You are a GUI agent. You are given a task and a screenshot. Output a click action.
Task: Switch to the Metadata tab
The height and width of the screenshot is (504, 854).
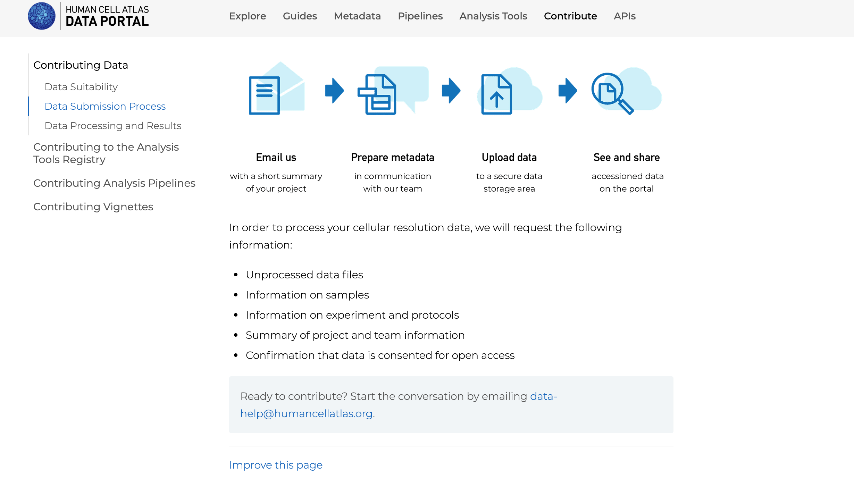click(357, 16)
